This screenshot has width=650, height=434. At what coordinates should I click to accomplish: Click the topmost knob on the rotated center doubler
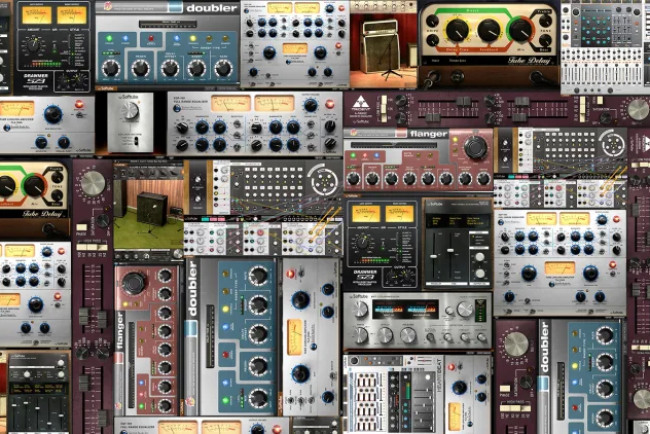[x=258, y=274]
